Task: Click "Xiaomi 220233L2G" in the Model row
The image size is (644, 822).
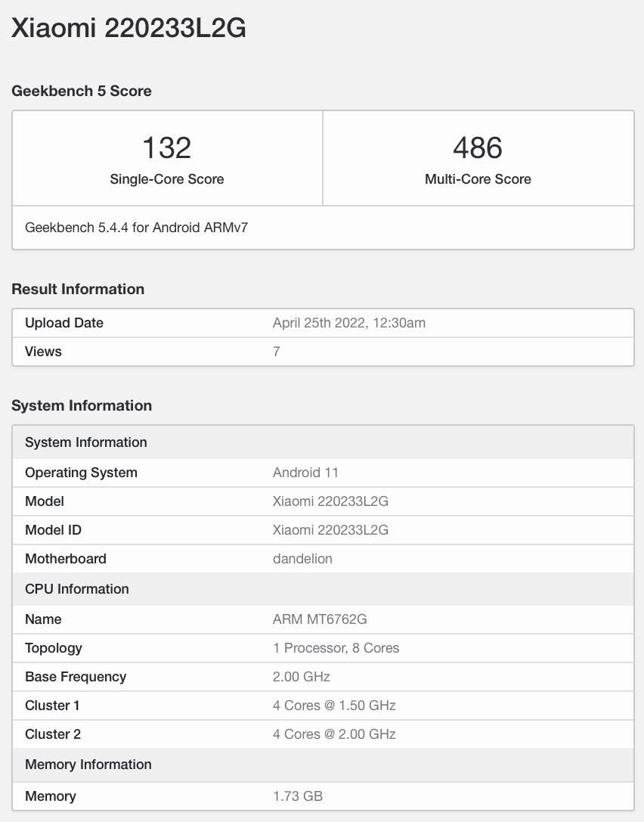Action: click(x=330, y=501)
